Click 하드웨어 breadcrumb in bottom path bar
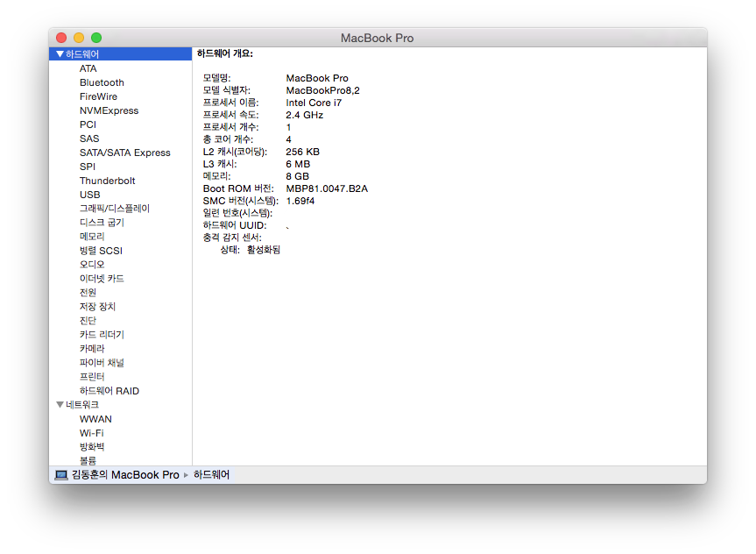Image resolution: width=756 pixels, height=554 pixels. [x=211, y=474]
